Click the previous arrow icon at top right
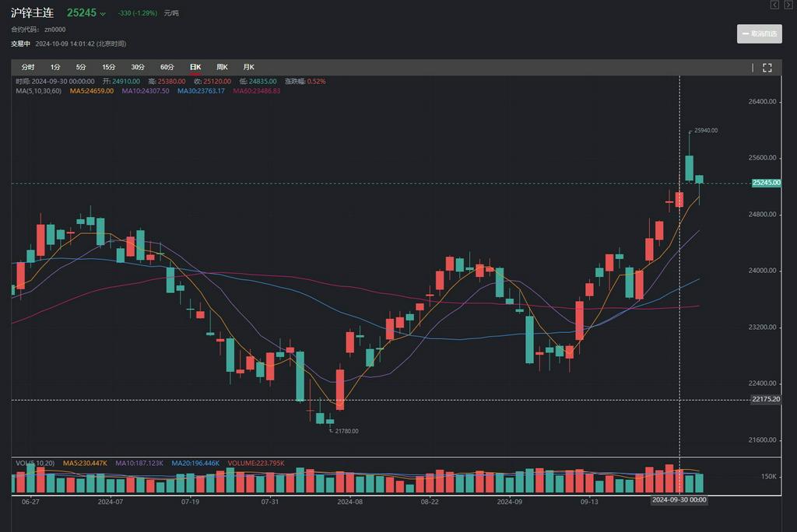Image resolution: width=797 pixels, height=532 pixels. point(774,5)
